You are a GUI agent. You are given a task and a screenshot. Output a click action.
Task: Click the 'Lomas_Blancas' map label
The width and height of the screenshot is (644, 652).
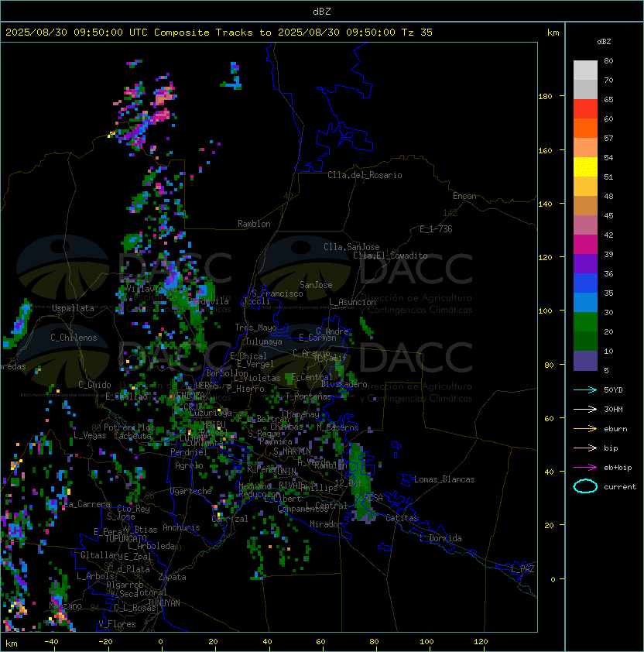click(444, 479)
